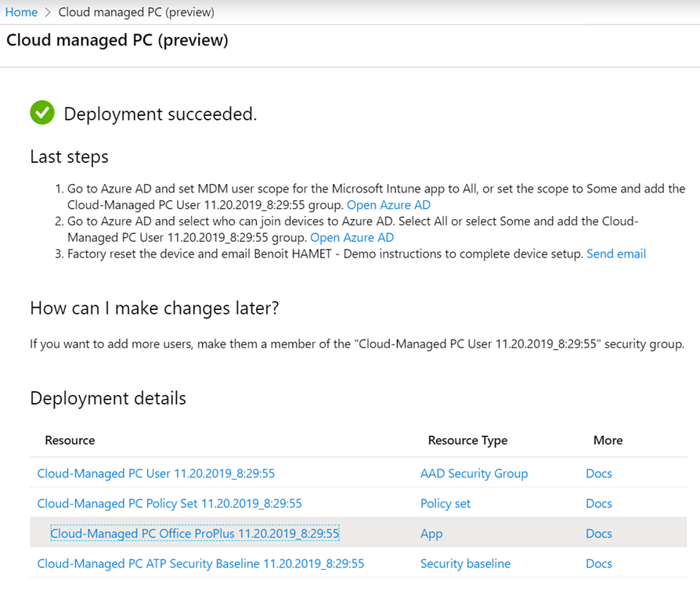Open Docs for the Office ProPlus App row
This screenshot has height=601, width=700.
(x=598, y=534)
